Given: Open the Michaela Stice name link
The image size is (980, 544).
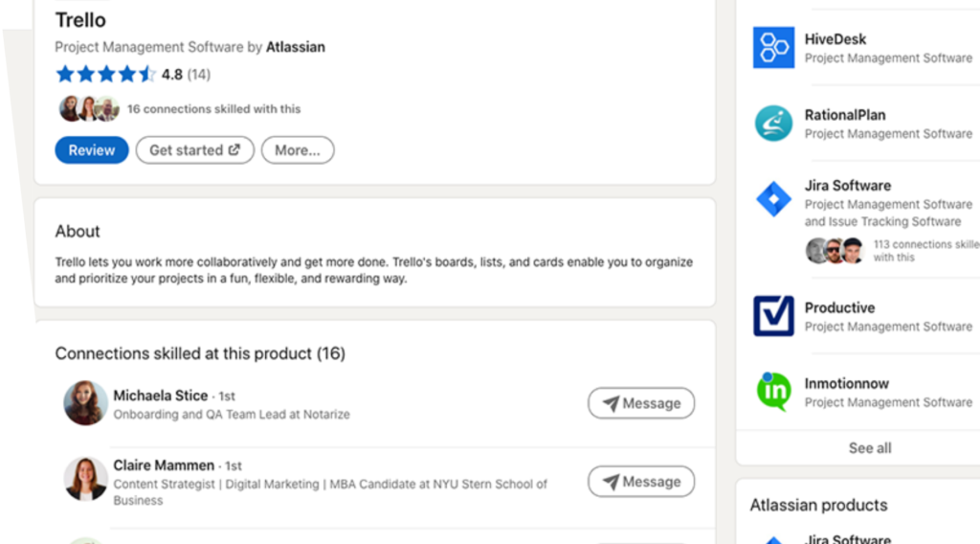Looking at the screenshot, I should pos(161,396).
